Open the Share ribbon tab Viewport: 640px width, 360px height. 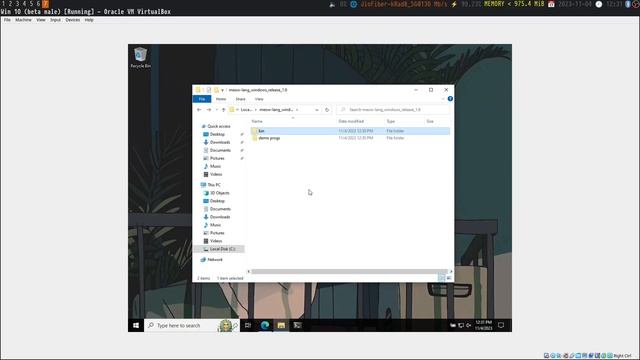(x=240, y=99)
